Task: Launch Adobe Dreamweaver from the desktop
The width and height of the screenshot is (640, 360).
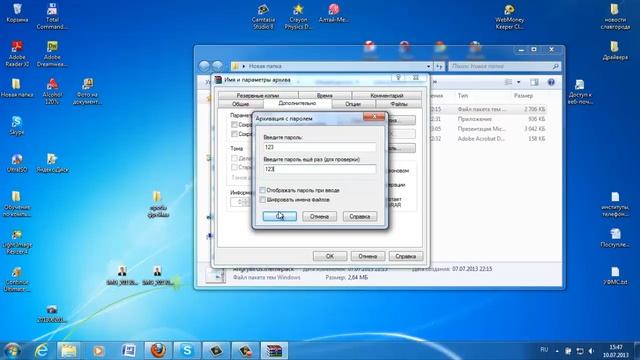Action: [x=52, y=53]
